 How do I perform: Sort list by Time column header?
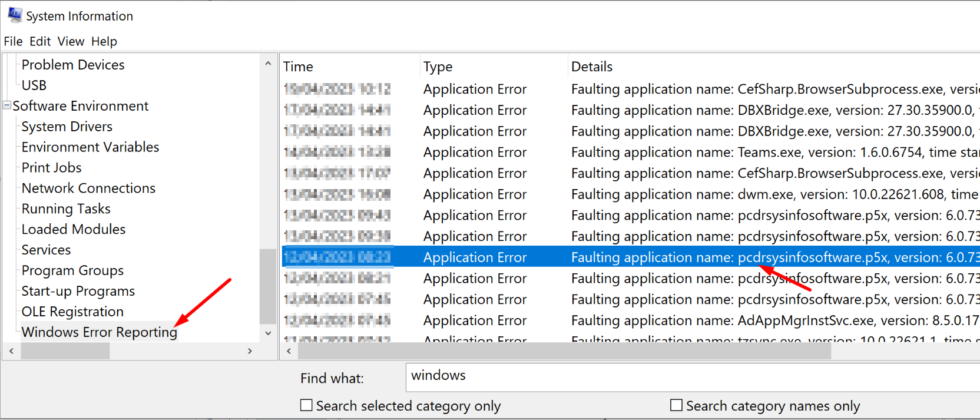pyautogui.click(x=299, y=67)
